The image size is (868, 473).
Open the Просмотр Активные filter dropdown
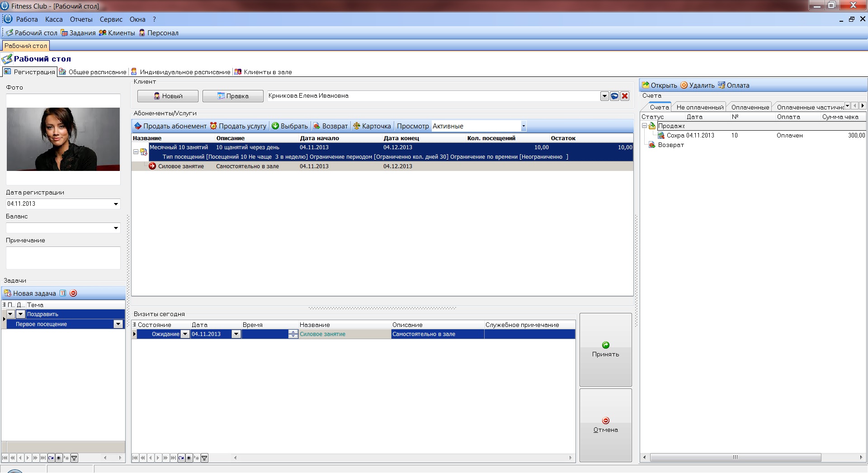tap(524, 126)
